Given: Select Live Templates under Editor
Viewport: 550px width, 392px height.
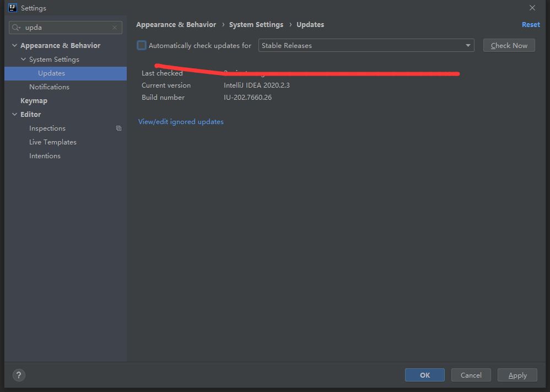Looking at the screenshot, I should (x=52, y=142).
